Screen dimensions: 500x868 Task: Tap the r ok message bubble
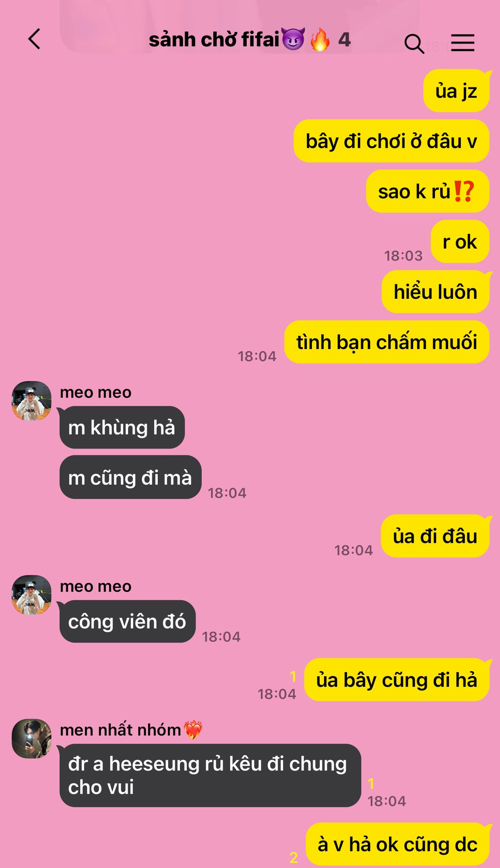(x=460, y=241)
